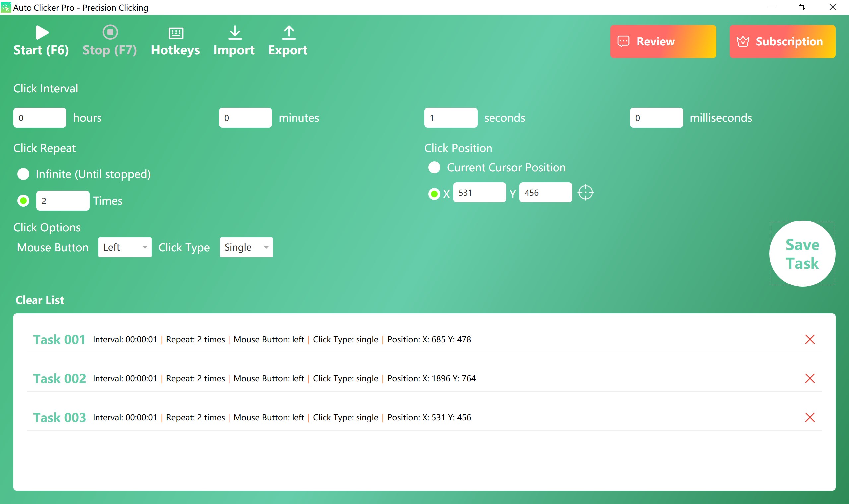
Task: Click the Start (F6) play icon
Action: click(42, 32)
